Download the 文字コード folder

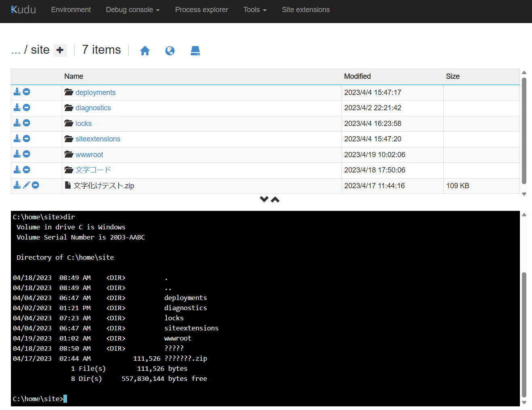click(x=17, y=169)
